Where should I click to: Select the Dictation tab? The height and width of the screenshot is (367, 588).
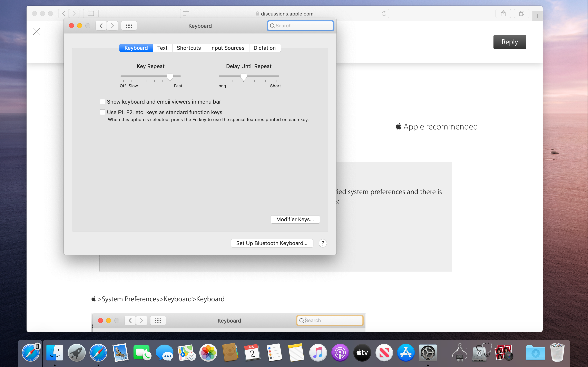pos(264,48)
